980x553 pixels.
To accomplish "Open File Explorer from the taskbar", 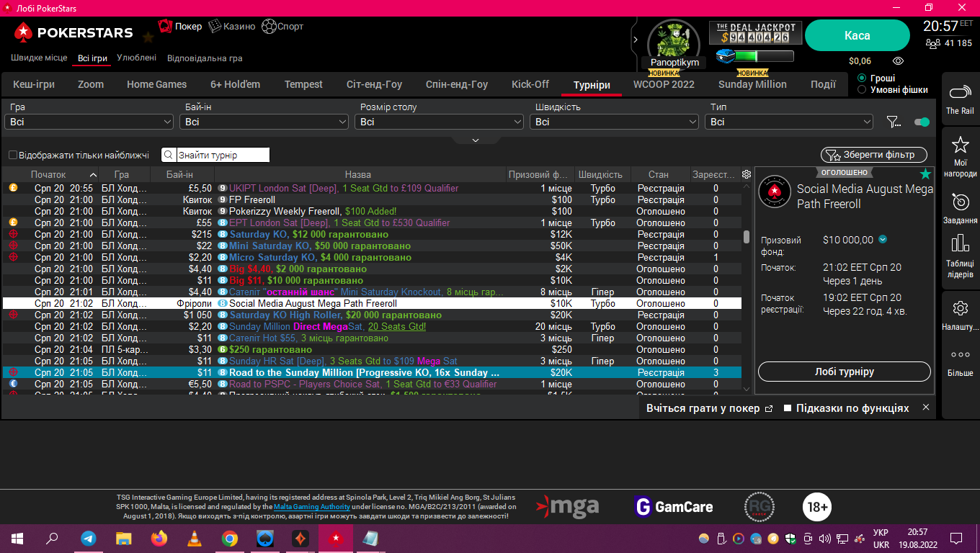I will pos(124,538).
